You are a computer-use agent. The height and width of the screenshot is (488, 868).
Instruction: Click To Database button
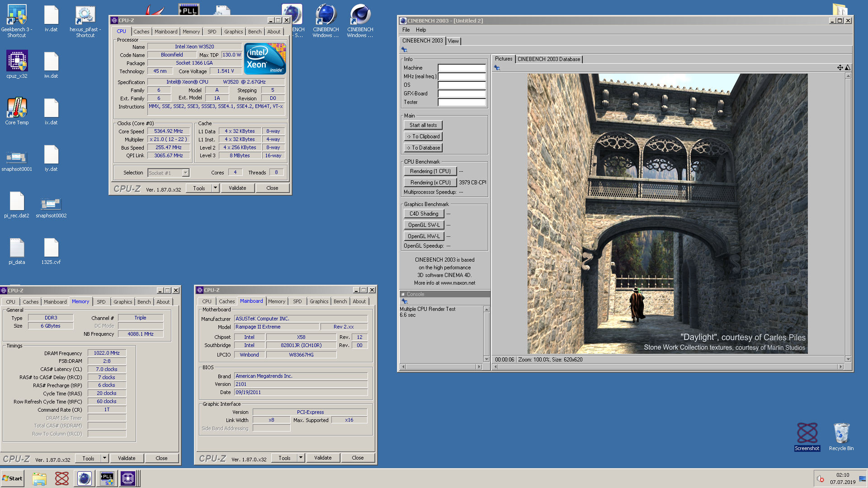[423, 148]
